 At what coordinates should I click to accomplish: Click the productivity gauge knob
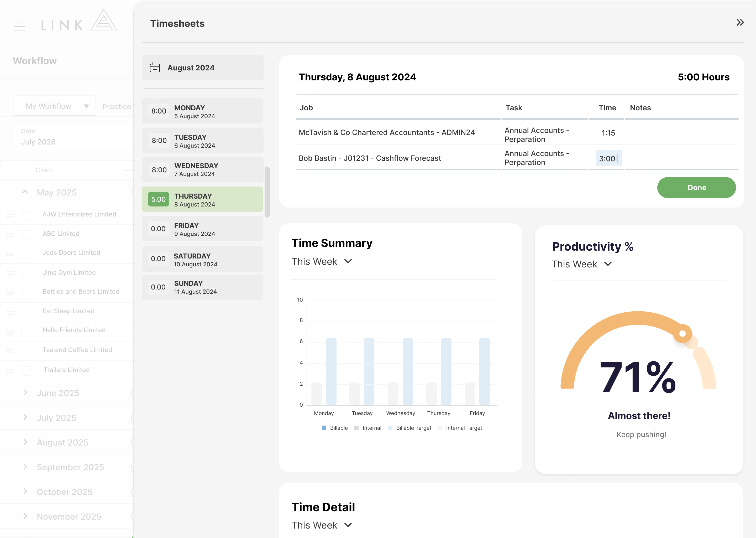tap(682, 334)
